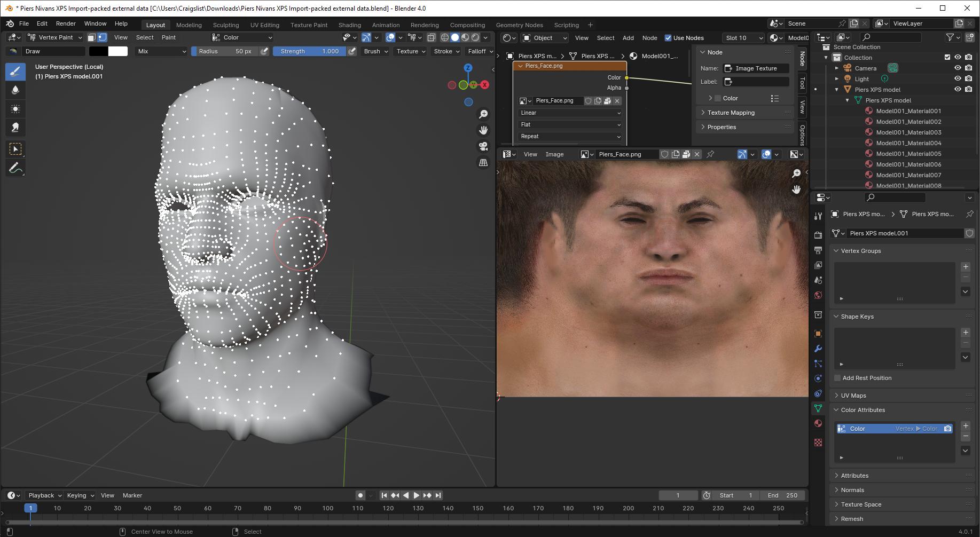
Task: Click the white secondary color swatch
Action: click(118, 51)
